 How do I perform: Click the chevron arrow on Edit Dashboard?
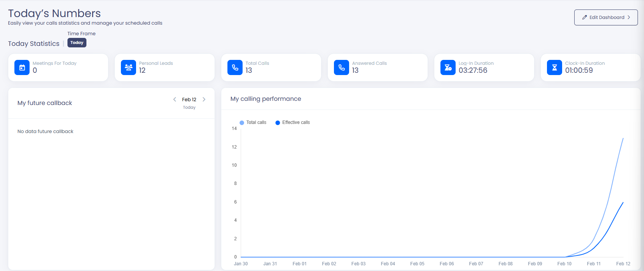pyautogui.click(x=629, y=17)
